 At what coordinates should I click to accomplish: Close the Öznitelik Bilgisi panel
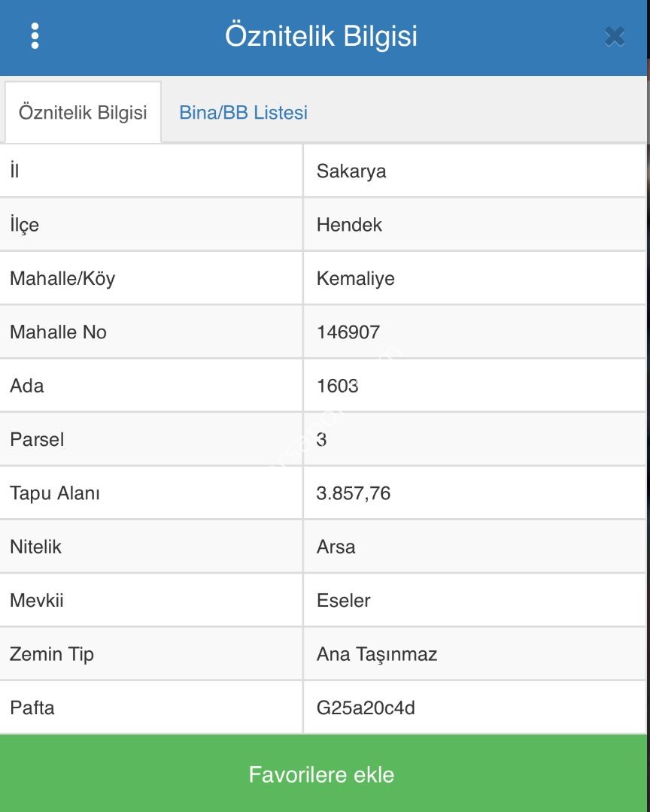click(614, 36)
